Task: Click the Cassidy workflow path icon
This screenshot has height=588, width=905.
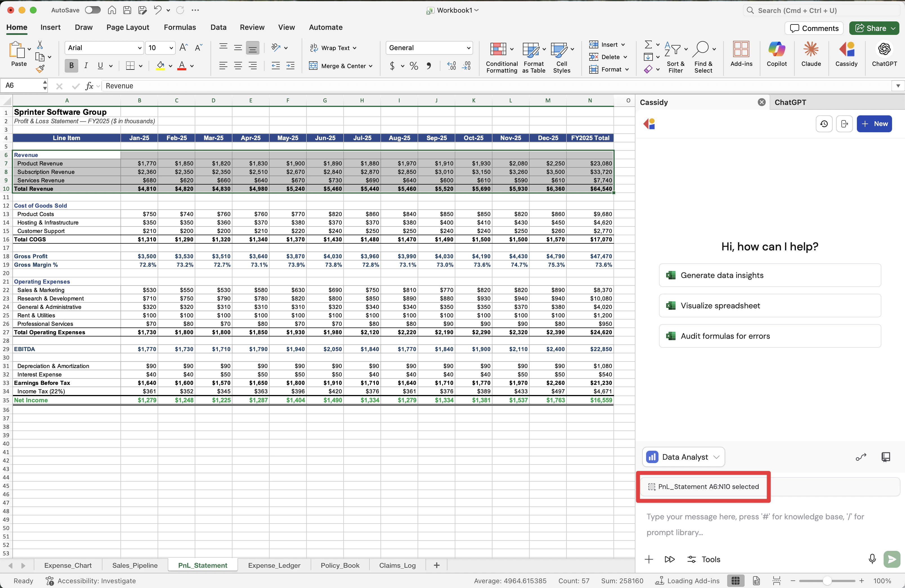Action: 861,457
